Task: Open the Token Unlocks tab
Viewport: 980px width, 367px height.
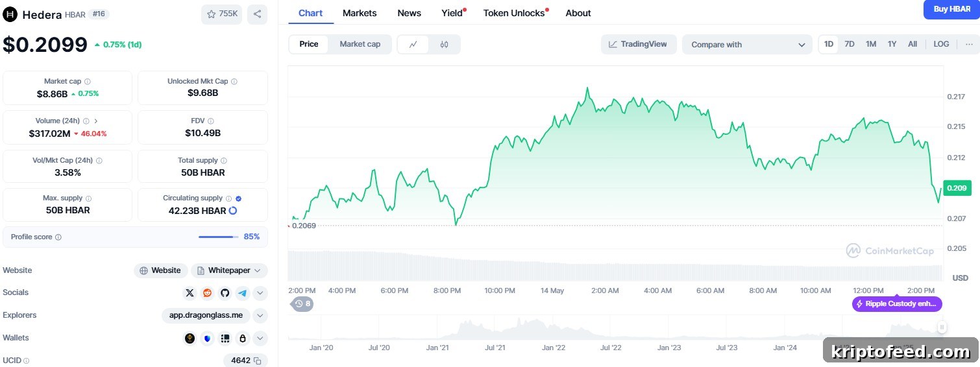Action: [x=515, y=13]
